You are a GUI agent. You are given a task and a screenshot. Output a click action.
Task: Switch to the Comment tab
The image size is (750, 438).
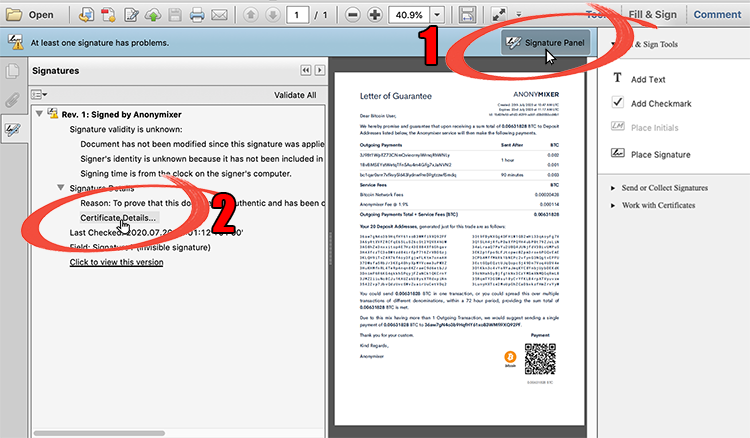pyautogui.click(x=717, y=14)
